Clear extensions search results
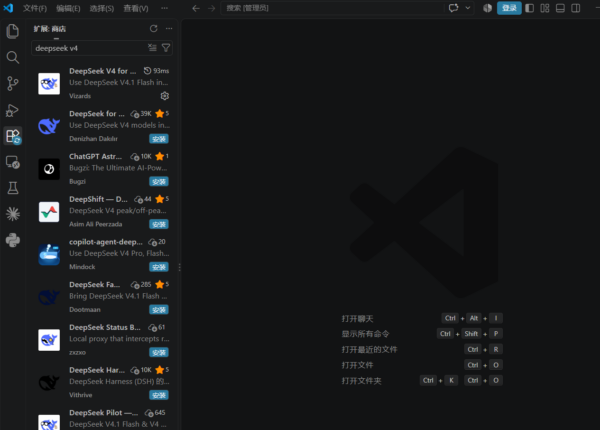This screenshot has width=600, height=430. click(152, 48)
